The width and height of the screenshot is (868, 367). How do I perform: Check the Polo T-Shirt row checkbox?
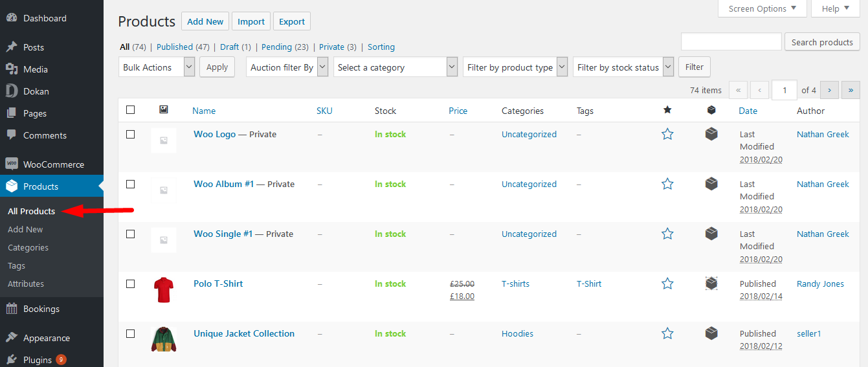(x=130, y=284)
